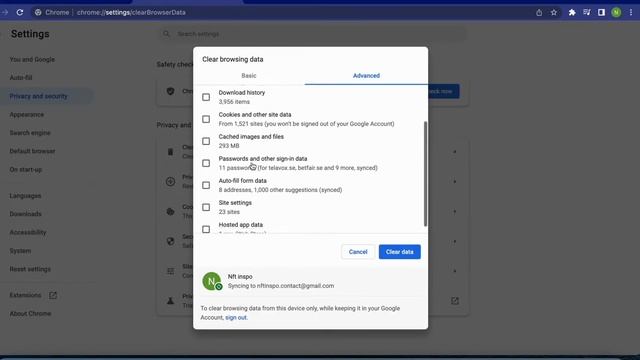Open About Chrome page
Screen dimensions: 640x360
pos(30,313)
